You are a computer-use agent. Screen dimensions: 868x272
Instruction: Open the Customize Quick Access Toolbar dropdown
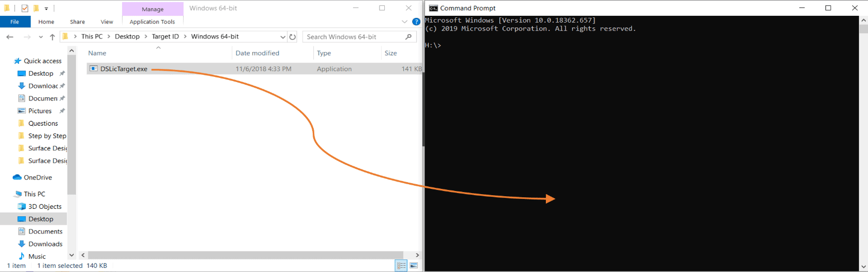pyautogui.click(x=46, y=9)
